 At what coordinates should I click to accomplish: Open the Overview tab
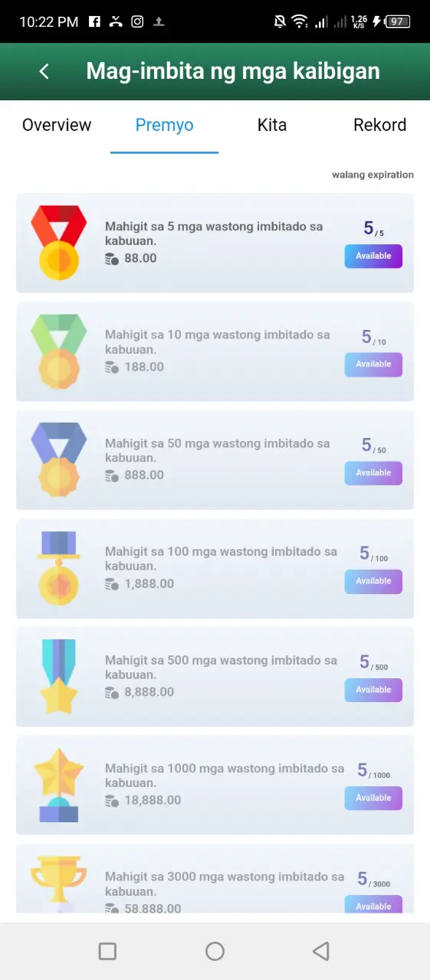pyautogui.click(x=57, y=126)
